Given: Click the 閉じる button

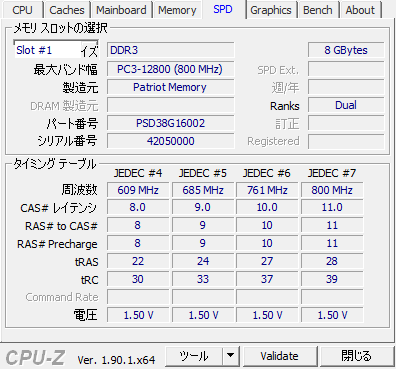Looking at the screenshot, I should tap(356, 356).
